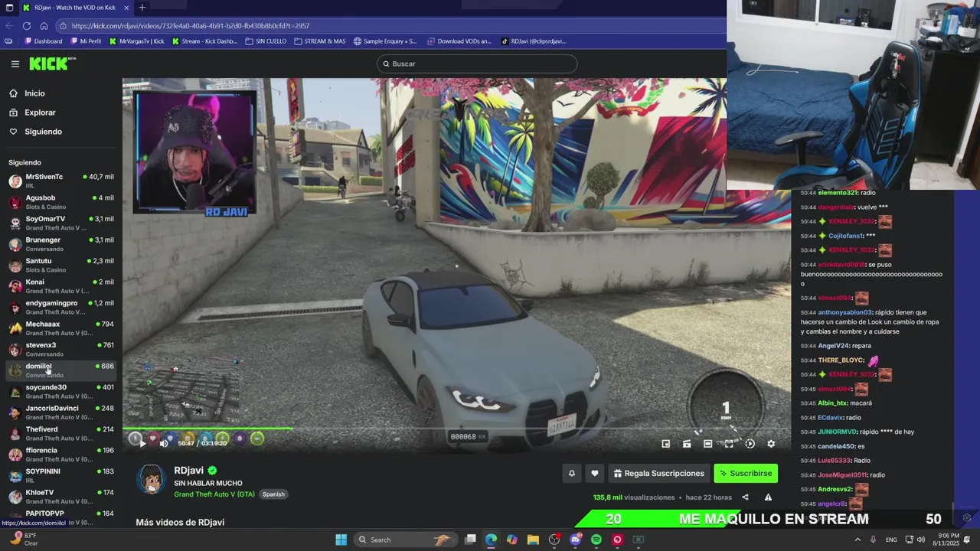
Task: Open Grand Theft Auto V (GTA) category link
Action: (214, 494)
